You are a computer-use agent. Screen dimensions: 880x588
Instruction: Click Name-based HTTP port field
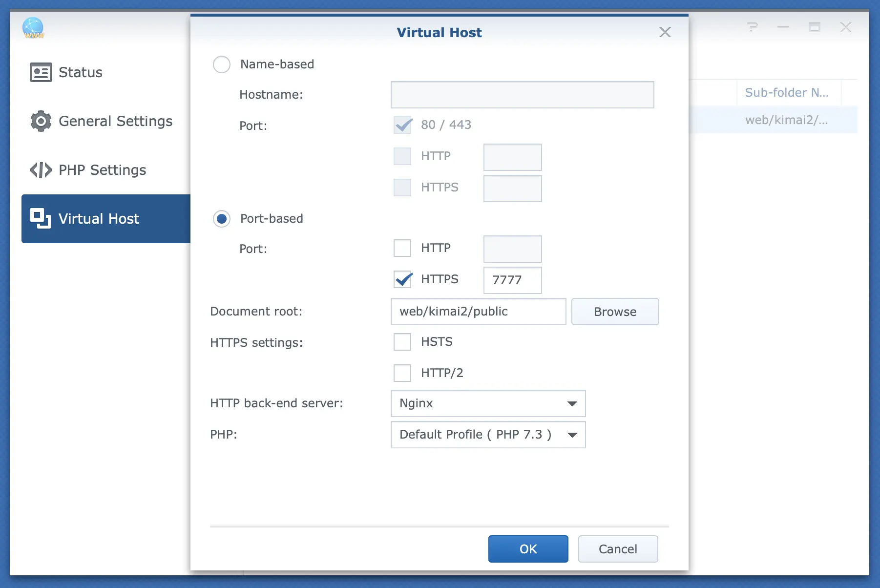click(x=512, y=157)
